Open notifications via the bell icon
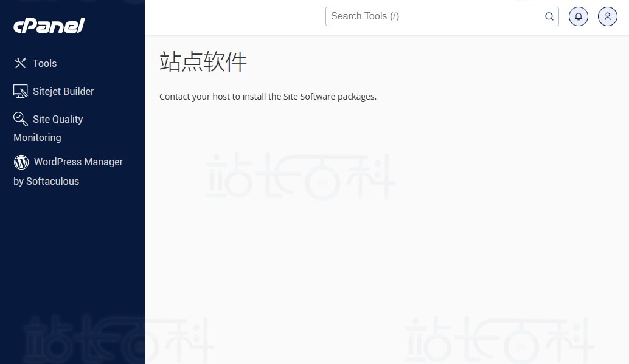Screen dimensions: 629x364 [x=578, y=16]
